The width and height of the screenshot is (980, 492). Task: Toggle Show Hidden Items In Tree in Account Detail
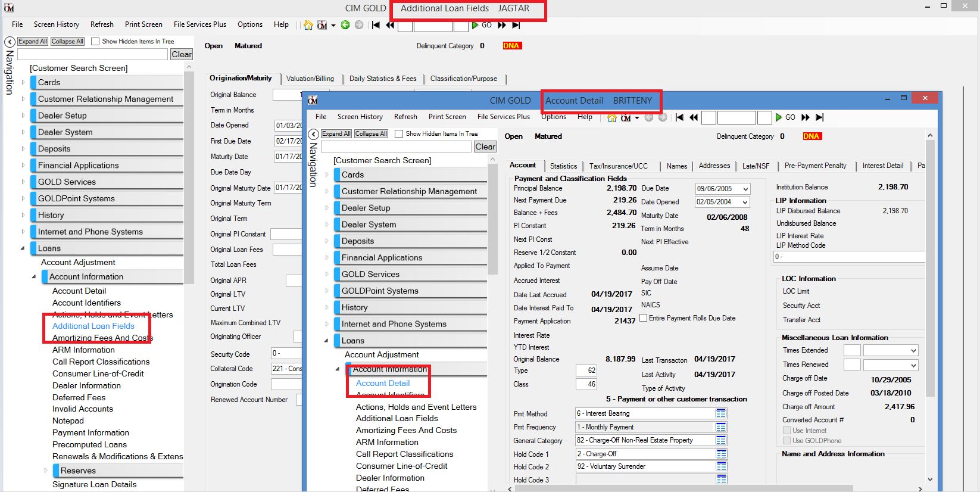point(399,134)
